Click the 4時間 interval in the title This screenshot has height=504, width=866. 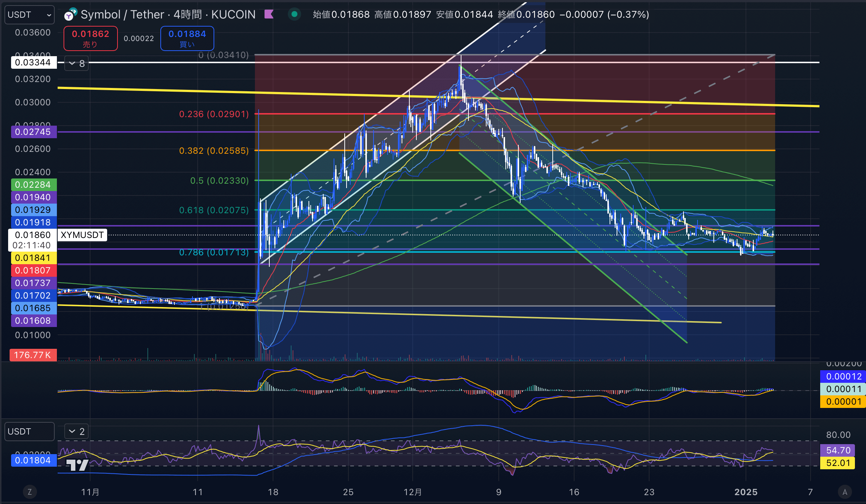tap(188, 14)
